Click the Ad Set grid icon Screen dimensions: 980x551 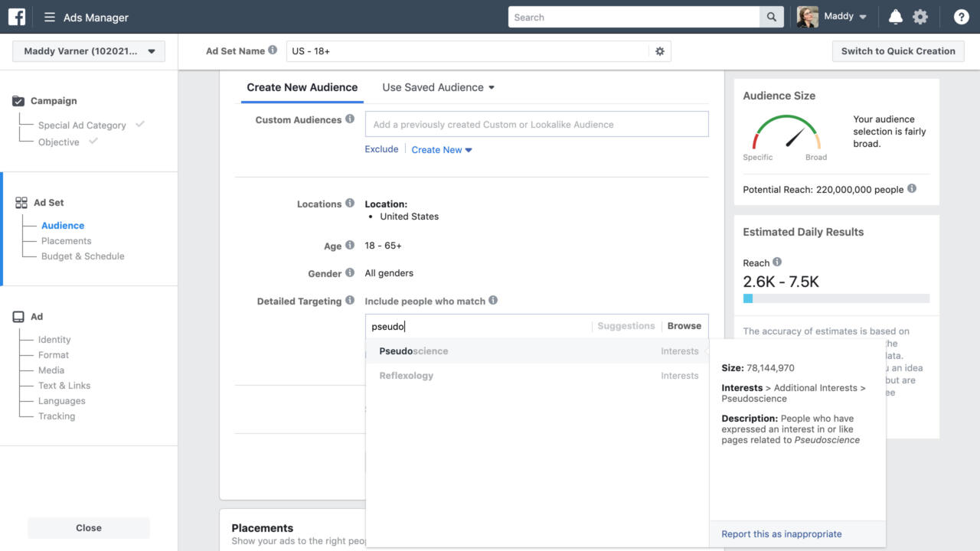21,203
